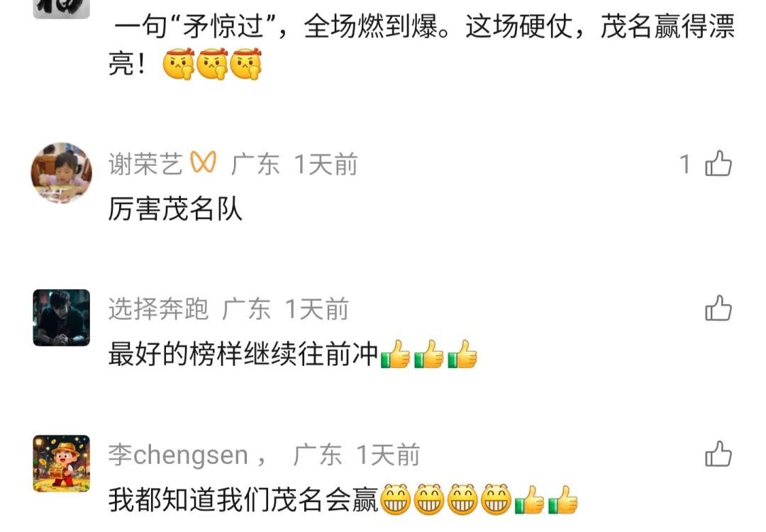
Task: Tap the partially visible top avatar
Action: (x=62, y=9)
